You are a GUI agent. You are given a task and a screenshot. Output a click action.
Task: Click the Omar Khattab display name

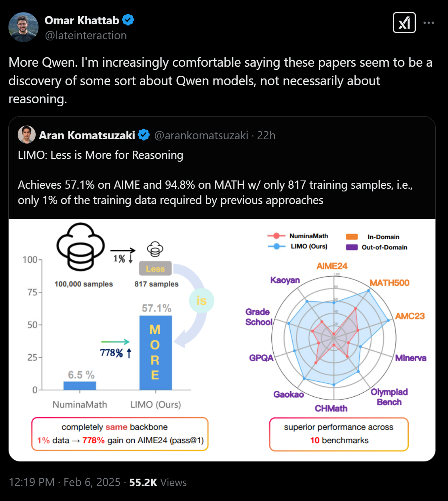tap(82, 20)
